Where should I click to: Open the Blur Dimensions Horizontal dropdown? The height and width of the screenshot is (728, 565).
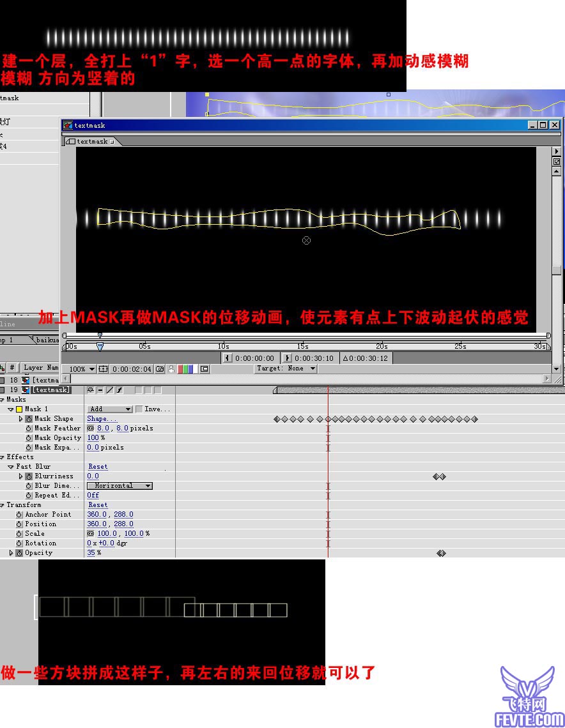(x=120, y=486)
